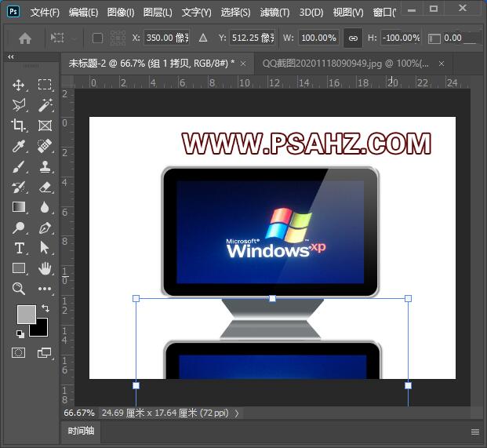
Task: Open the 文件(F) menu
Action: [45, 13]
